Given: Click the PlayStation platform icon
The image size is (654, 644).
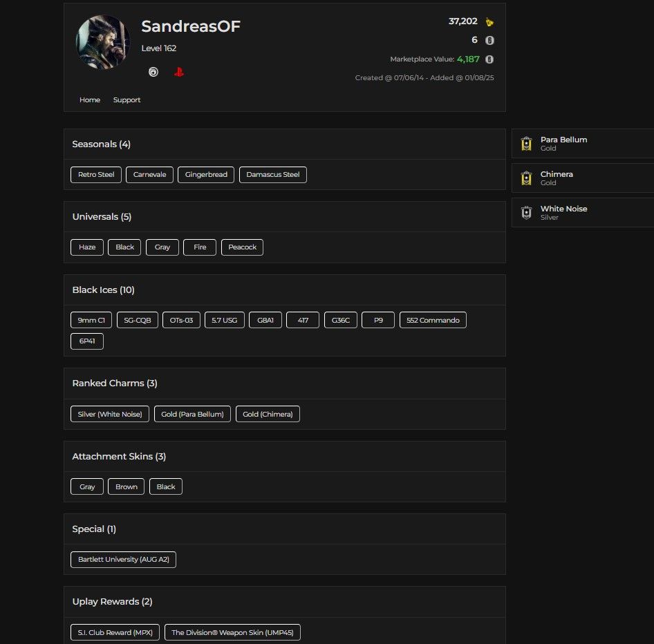Looking at the screenshot, I should 179,72.
